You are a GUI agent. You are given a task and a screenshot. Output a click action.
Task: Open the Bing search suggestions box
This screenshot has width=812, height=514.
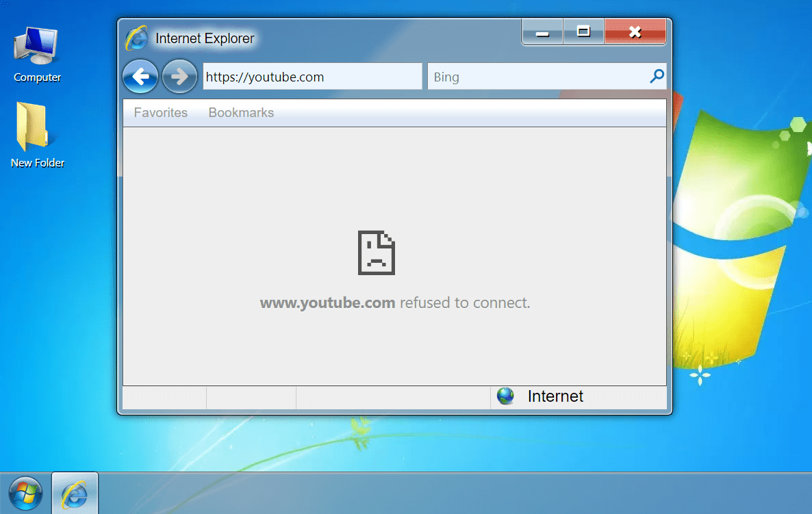pyautogui.click(x=541, y=77)
